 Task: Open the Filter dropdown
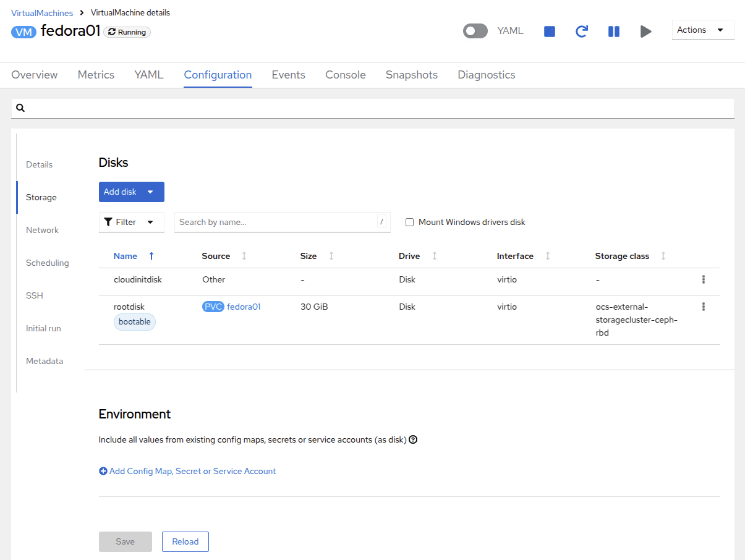[x=131, y=222]
